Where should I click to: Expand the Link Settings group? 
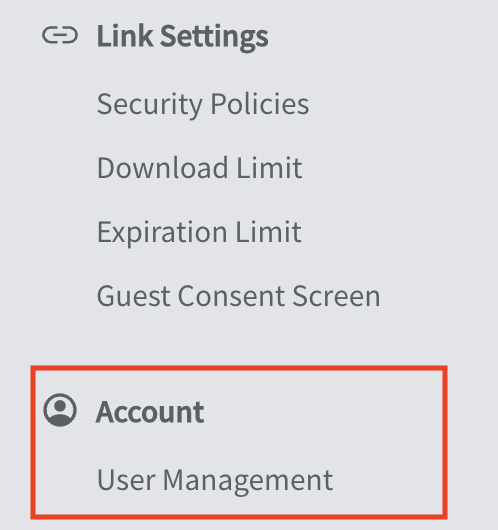click(182, 36)
